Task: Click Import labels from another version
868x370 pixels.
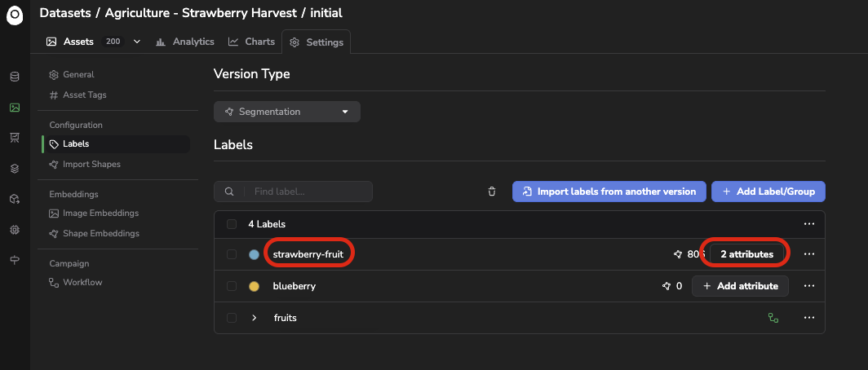Action: coord(609,192)
